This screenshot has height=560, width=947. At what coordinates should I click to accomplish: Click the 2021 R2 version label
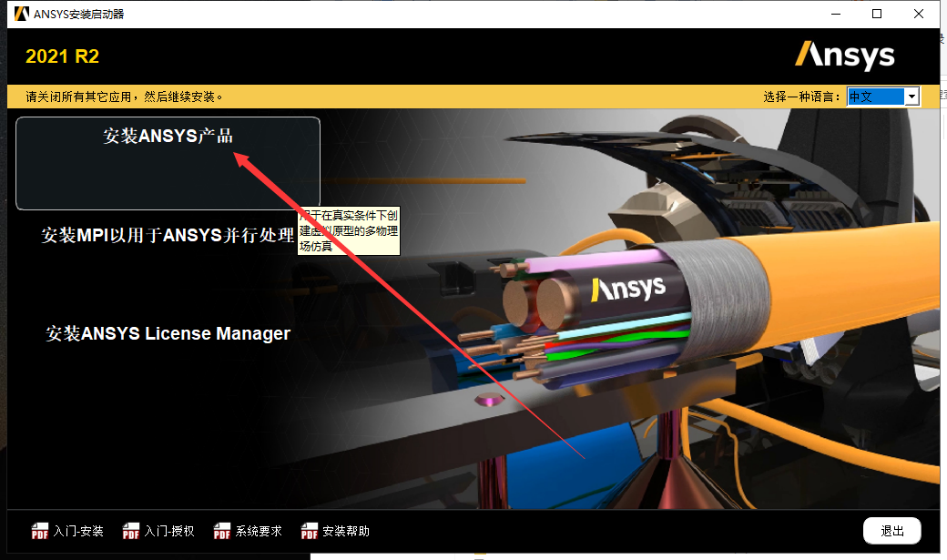[x=62, y=56]
